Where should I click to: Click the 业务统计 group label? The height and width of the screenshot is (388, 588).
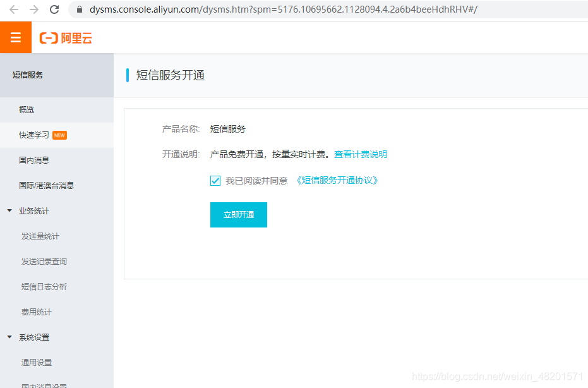tap(34, 211)
